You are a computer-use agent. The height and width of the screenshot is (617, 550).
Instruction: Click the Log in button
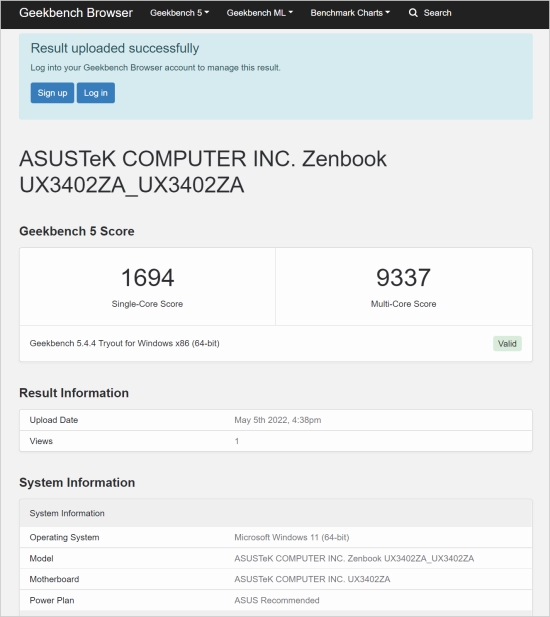click(x=96, y=93)
